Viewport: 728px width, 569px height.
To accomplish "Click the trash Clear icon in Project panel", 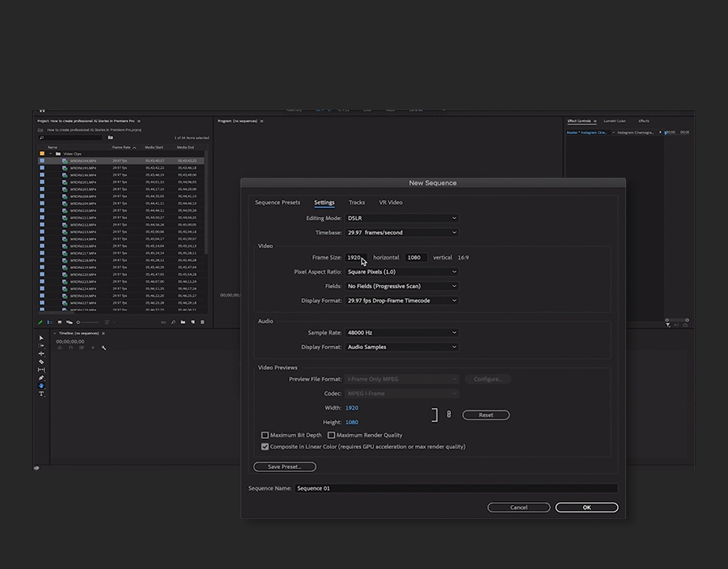I will (202, 322).
